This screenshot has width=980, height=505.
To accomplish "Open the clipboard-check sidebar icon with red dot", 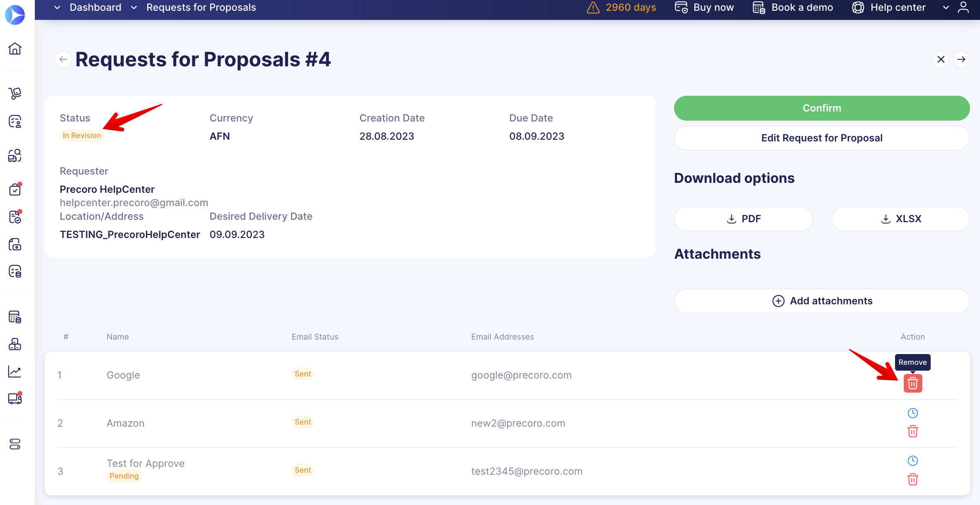I will point(15,189).
